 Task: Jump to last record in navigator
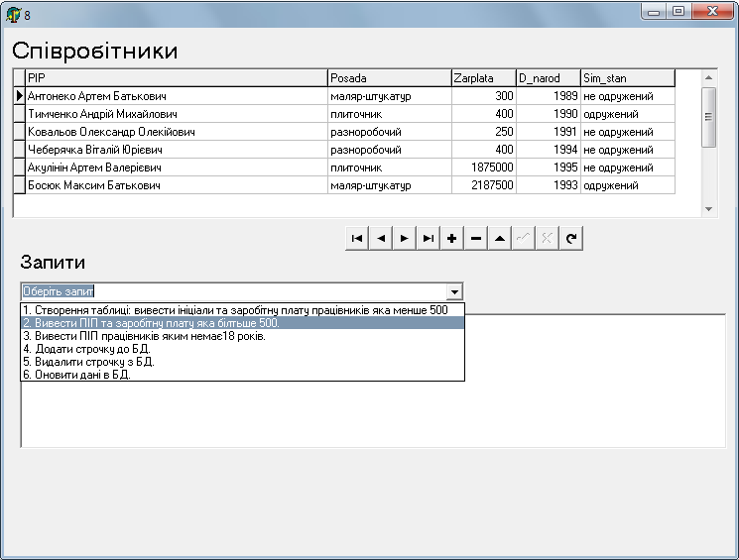[429, 238]
